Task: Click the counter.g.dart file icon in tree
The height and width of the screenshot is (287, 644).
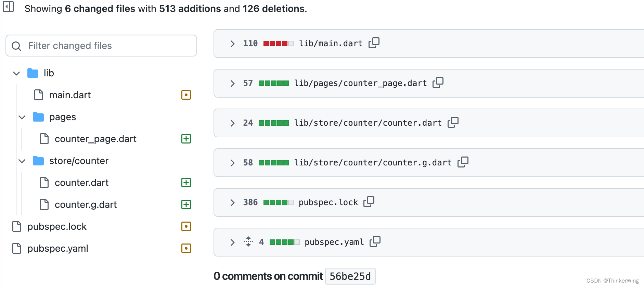Action: pos(44,204)
